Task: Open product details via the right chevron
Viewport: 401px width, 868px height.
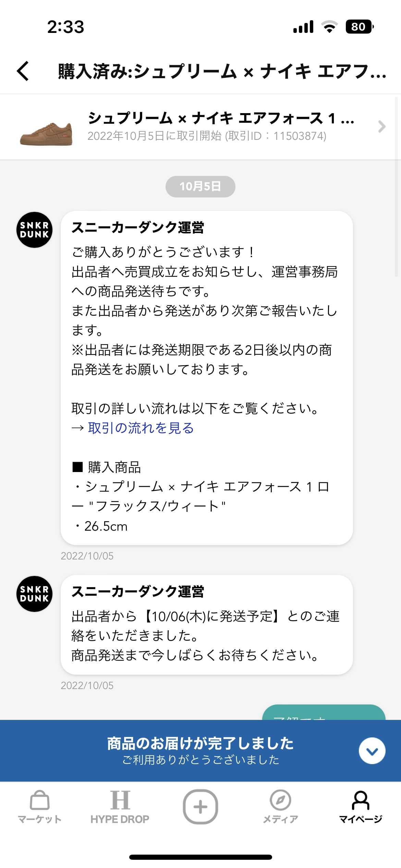Action: point(381,126)
